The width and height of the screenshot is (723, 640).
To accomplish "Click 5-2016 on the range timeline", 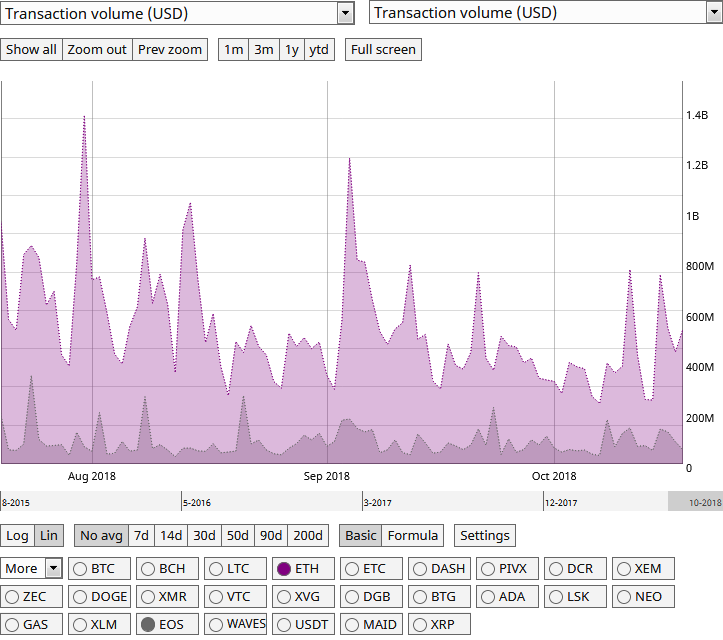I will point(197,503).
